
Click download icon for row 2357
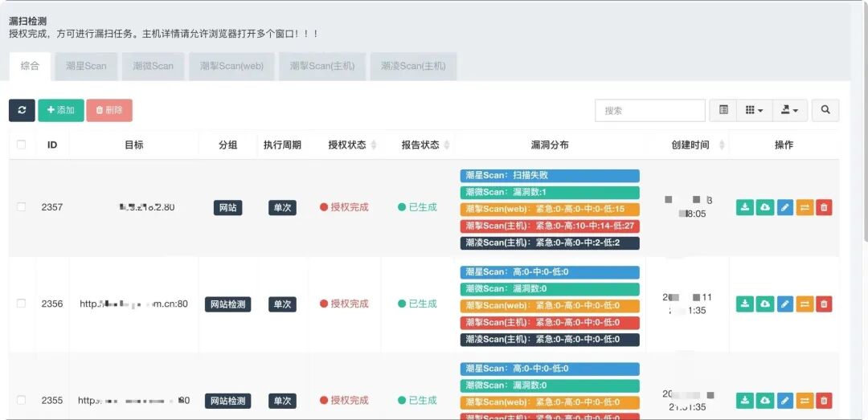(745, 207)
